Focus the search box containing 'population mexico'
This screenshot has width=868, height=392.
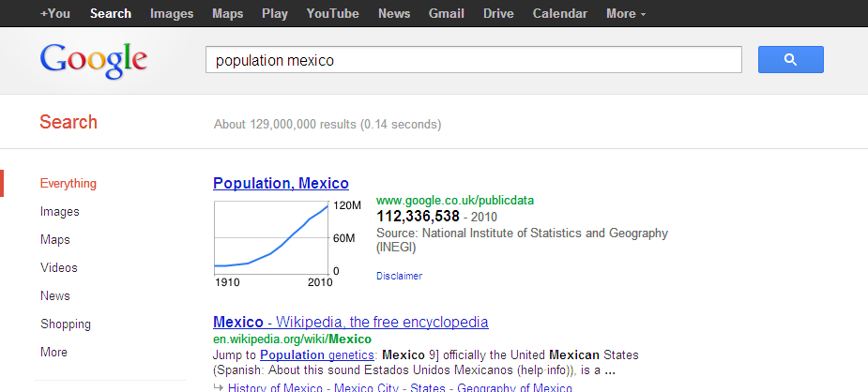tap(473, 60)
